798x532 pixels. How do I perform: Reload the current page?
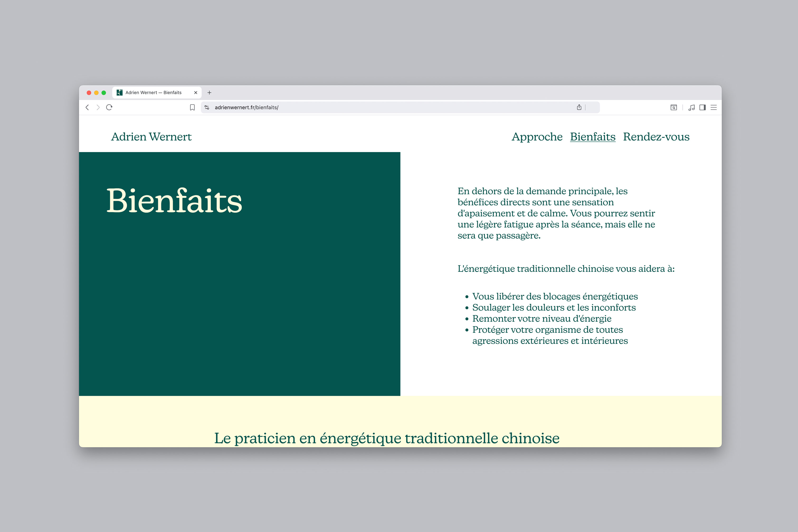109,107
